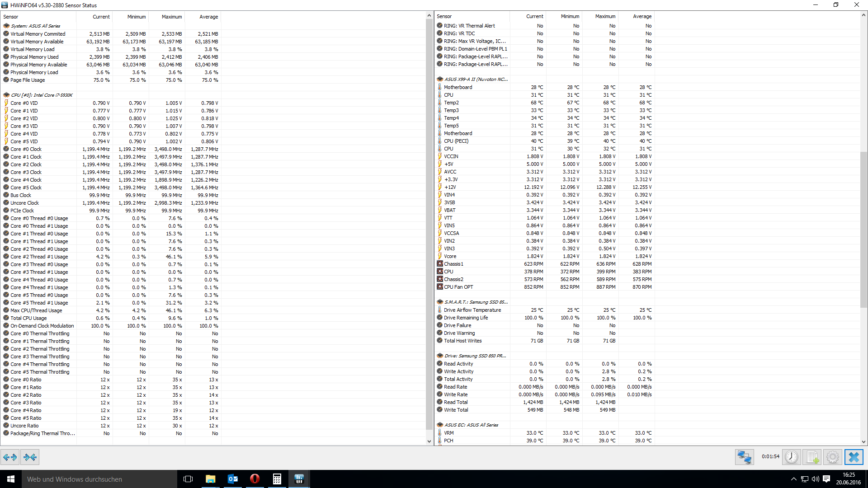Select the Total CPU Usage row
Image resolution: width=868 pixels, height=488 pixels.
(28, 318)
